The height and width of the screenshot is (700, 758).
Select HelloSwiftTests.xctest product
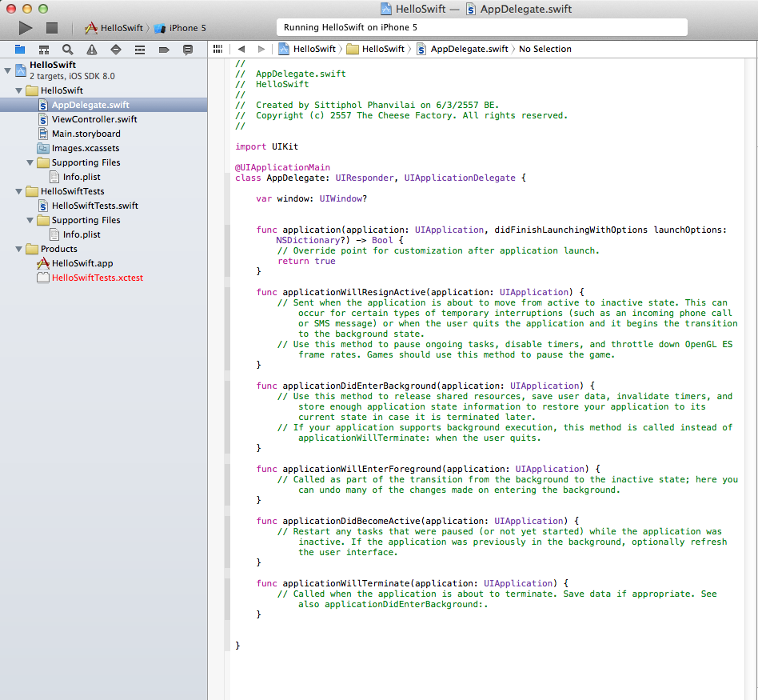(103, 278)
